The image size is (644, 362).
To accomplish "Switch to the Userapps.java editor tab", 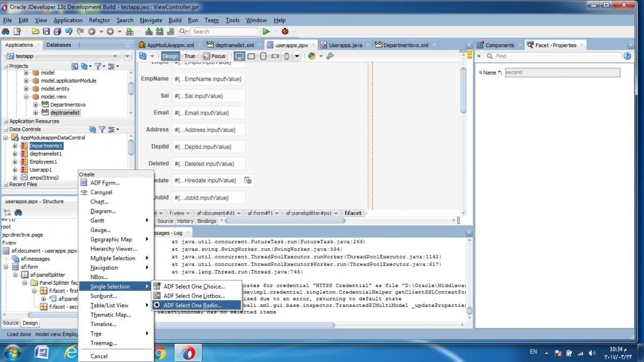I will pyautogui.click(x=346, y=45).
